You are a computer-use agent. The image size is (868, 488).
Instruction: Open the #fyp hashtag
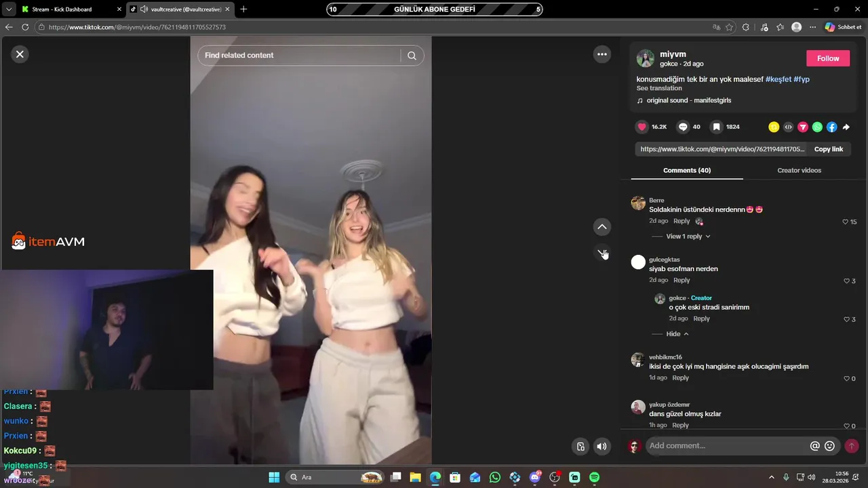pyautogui.click(x=802, y=79)
